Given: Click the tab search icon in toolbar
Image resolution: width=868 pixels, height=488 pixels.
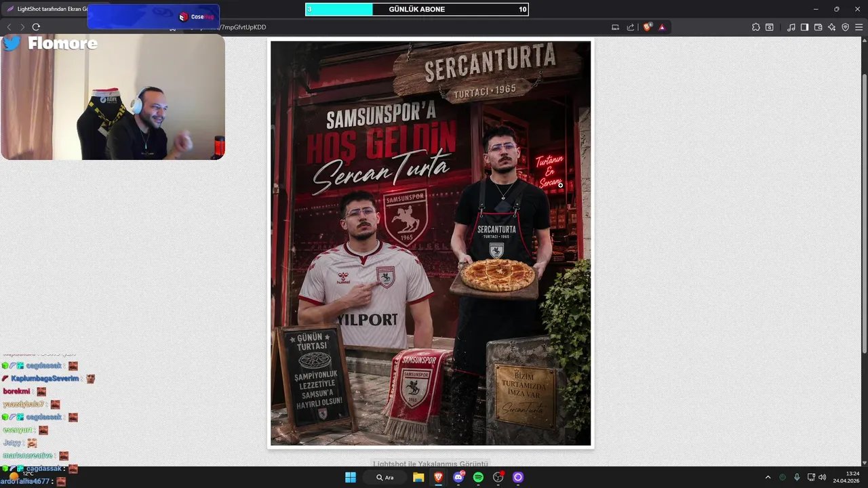Looking at the screenshot, I should tap(770, 27).
